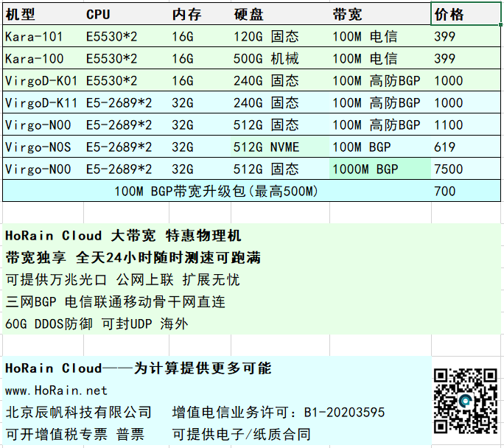Image resolution: width=504 pixels, height=448 pixels.
Task: Click the QR code image
Action: [466, 401]
